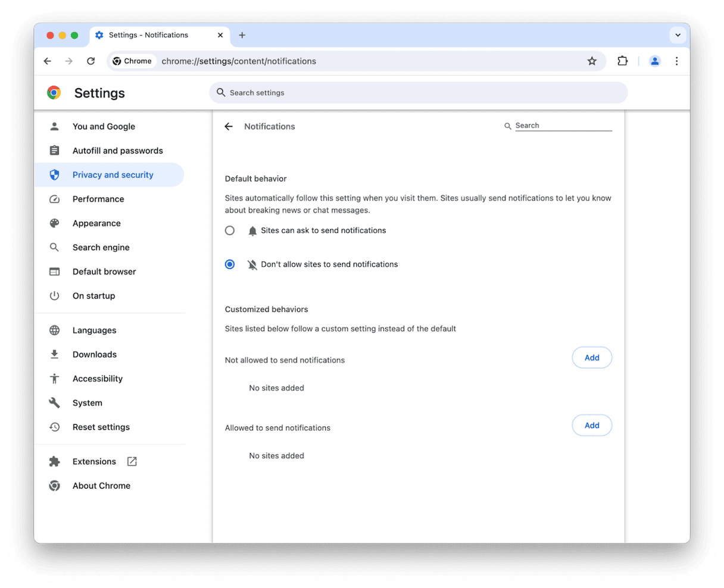Return from Notifications using back arrow
The image size is (724, 588).
point(229,126)
